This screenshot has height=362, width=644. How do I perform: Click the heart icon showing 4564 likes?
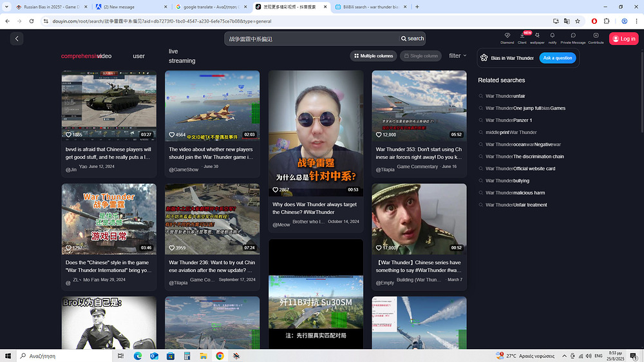172,135
